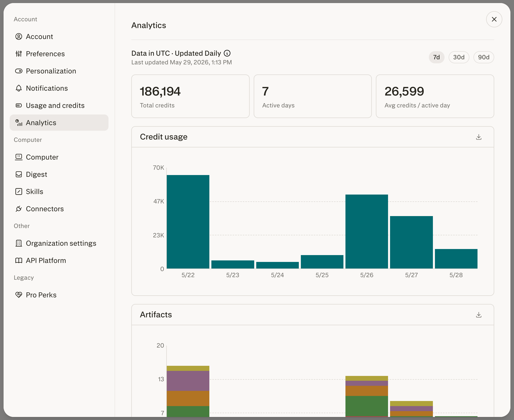
Task: Navigate to Notifications settings
Action: (x=59, y=88)
